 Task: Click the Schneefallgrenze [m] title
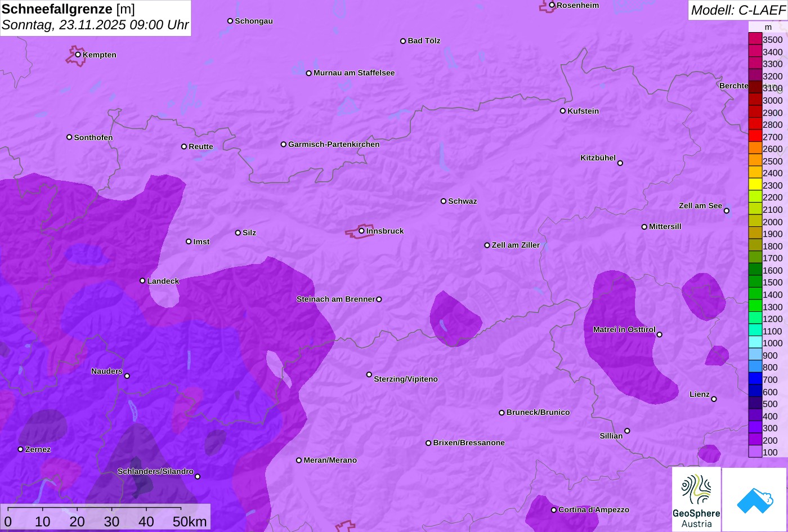coord(68,9)
